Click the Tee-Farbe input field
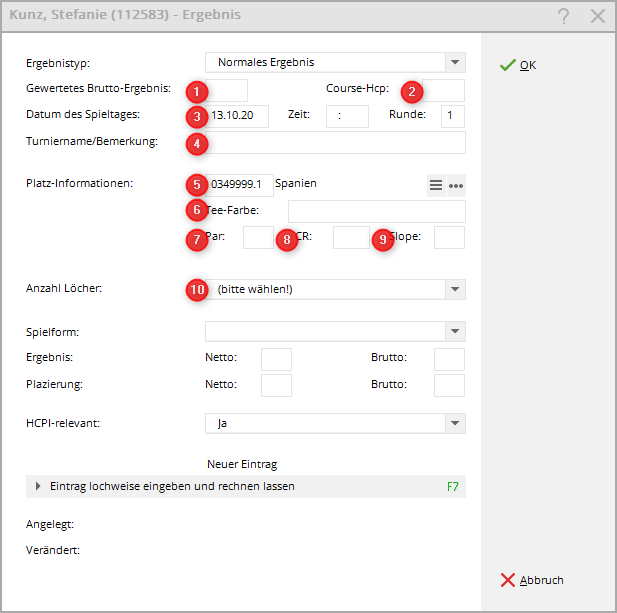617x613 pixels. (x=376, y=211)
